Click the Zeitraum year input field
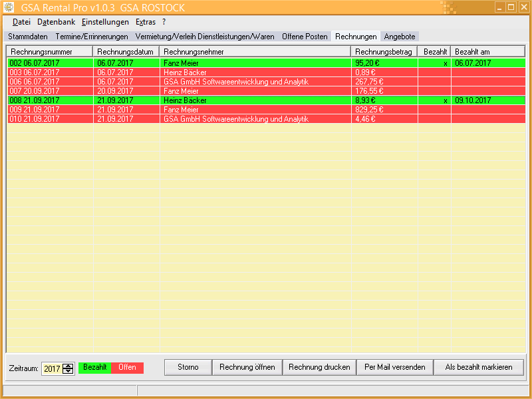This screenshot has height=399, width=532. coord(52,368)
